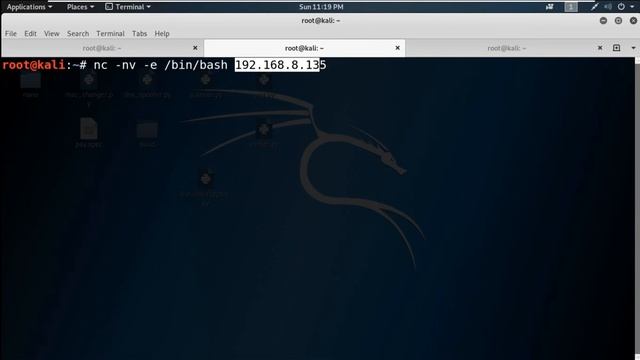640x360 pixels.
Task: Open the Applications menu in top bar
Action: (x=29, y=7)
